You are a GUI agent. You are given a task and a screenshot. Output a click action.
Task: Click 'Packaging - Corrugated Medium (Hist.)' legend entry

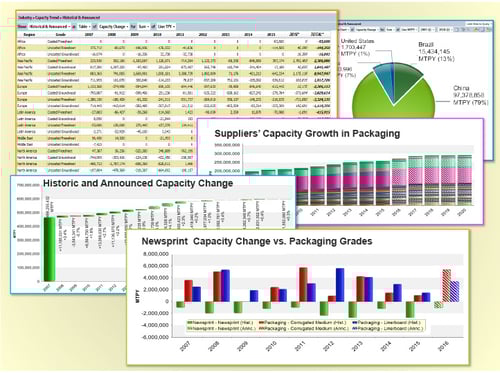[x=303, y=323]
